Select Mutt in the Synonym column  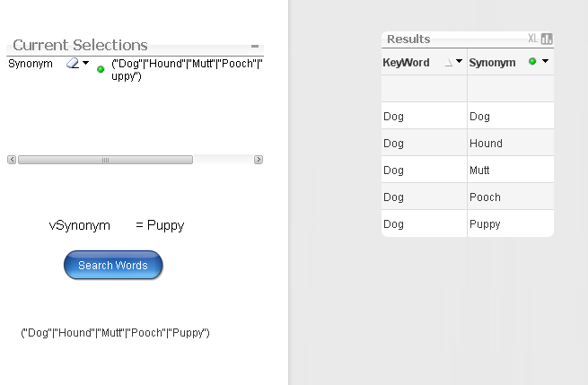point(479,171)
